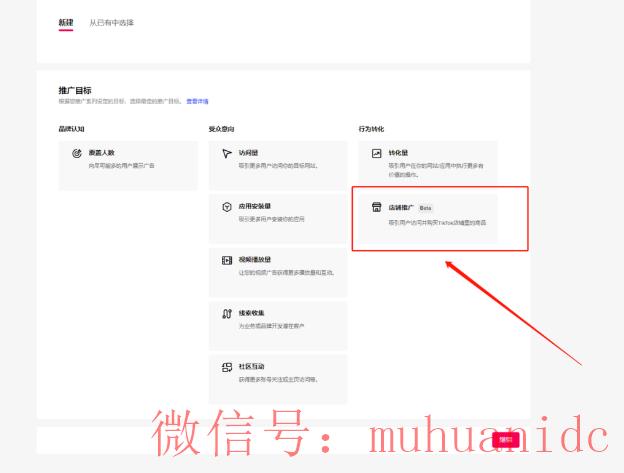Image resolution: width=624 pixels, height=473 pixels.
Task: Click the 访问量 cursor arrow icon
Action: [227, 153]
